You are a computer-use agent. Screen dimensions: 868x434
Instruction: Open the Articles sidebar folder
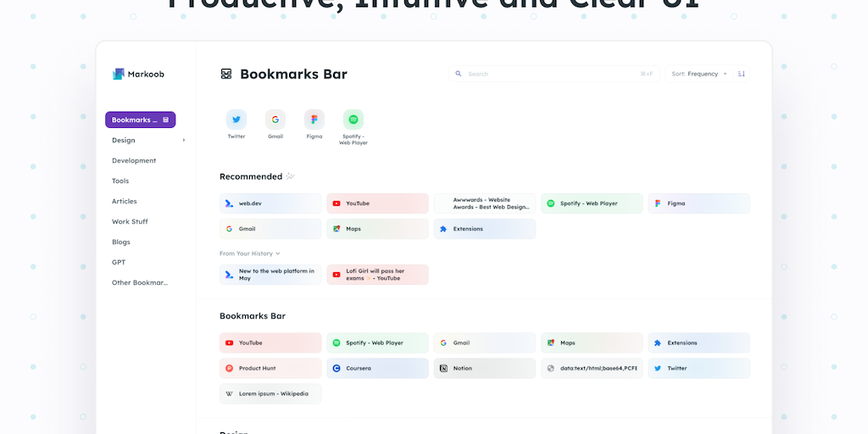[124, 202]
